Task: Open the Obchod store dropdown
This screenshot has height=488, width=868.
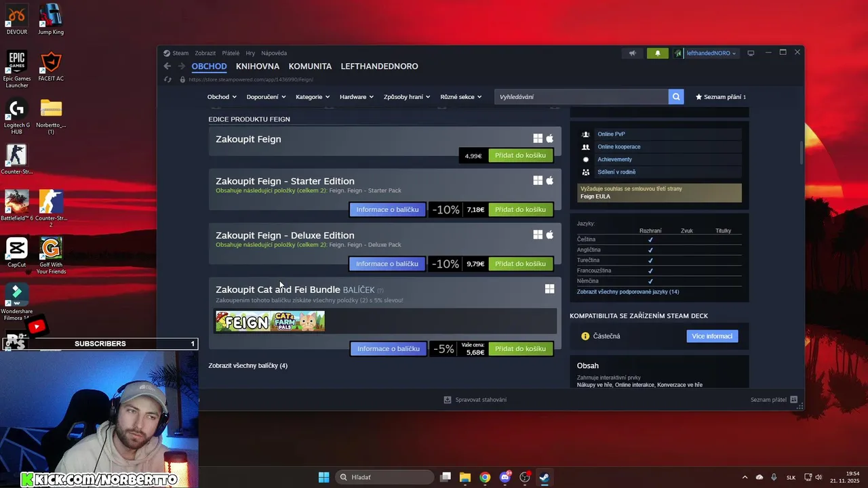Action: (222, 97)
